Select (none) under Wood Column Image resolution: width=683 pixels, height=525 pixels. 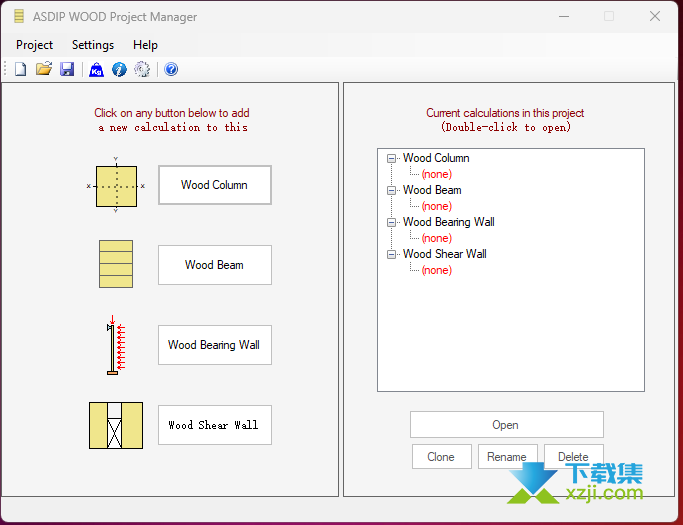click(x=436, y=174)
